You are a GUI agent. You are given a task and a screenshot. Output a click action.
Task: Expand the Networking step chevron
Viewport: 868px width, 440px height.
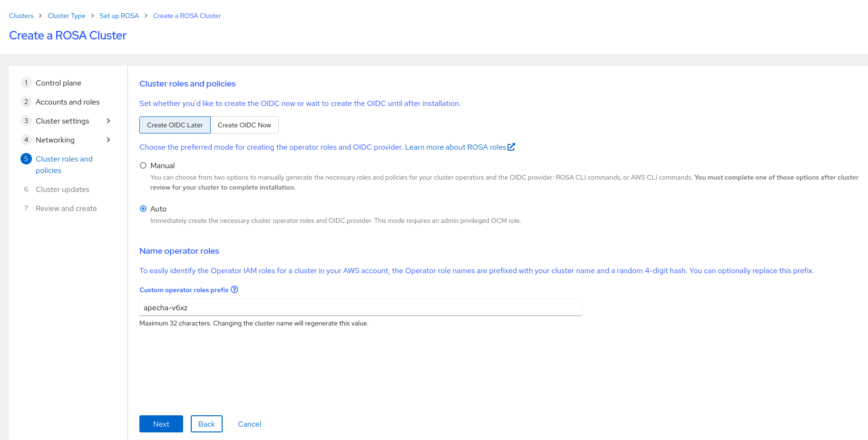click(108, 140)
